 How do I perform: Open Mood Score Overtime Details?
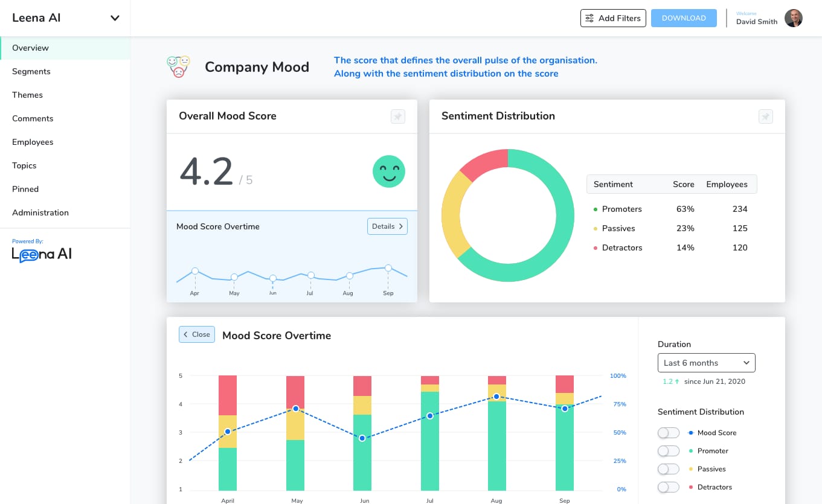tap(387, 226)
